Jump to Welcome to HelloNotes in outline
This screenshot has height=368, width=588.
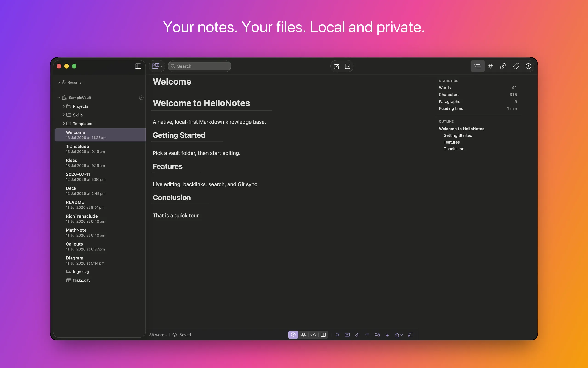(461, 129)
